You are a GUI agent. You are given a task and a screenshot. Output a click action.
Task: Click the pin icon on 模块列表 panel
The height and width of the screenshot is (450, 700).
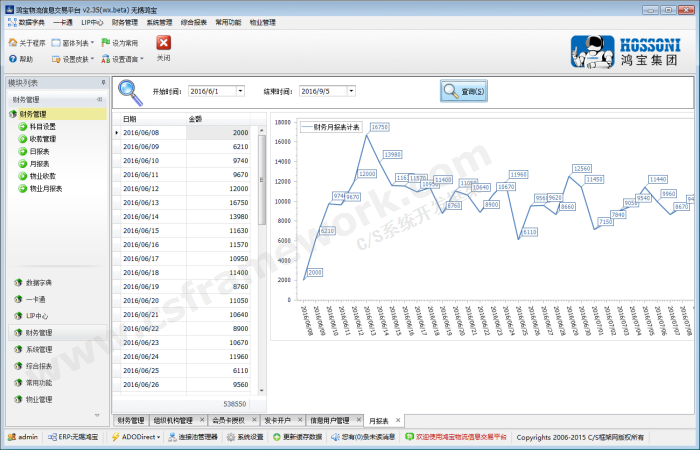pos(101,83)
